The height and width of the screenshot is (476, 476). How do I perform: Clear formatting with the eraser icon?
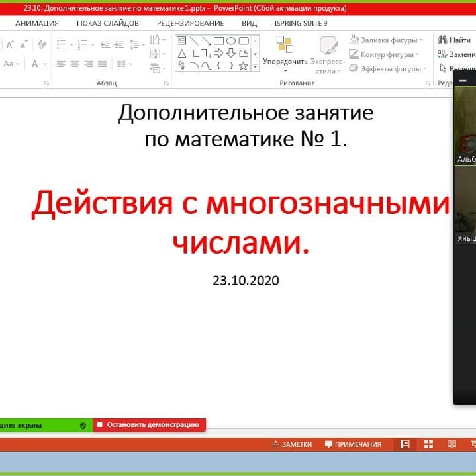click(42, 44)
